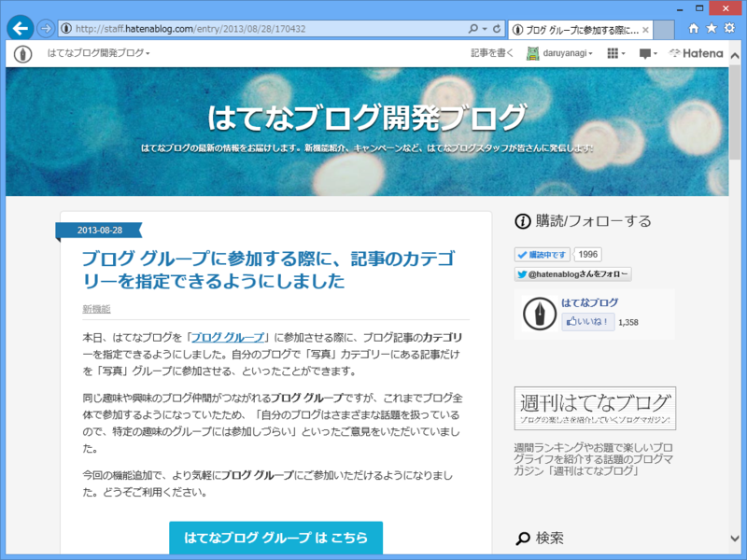
Task: Click the daruyanagi avatar icon
Action: pyautogui.click(x=532, y=53)
